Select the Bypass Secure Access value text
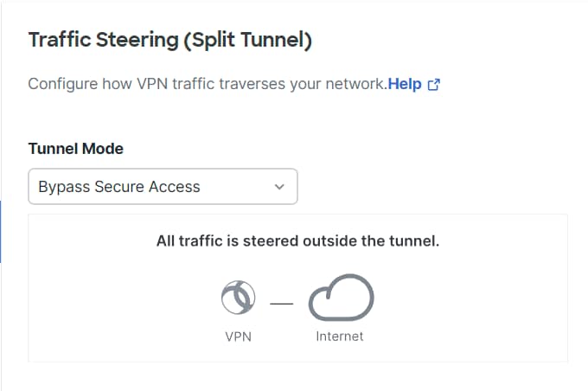Screen dimensions: 588x391 click(119, 187)
